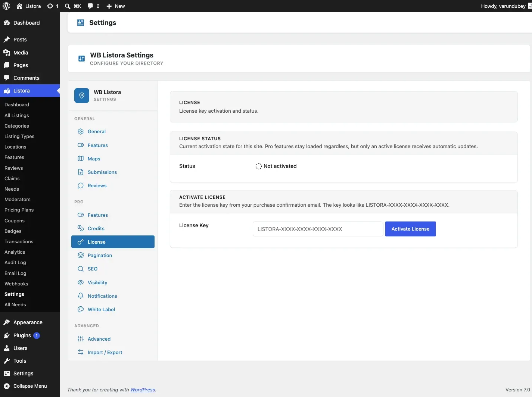Click the Pagination layers icon
This screenshot has width=532, height=397.
click(x=81, y=255)
